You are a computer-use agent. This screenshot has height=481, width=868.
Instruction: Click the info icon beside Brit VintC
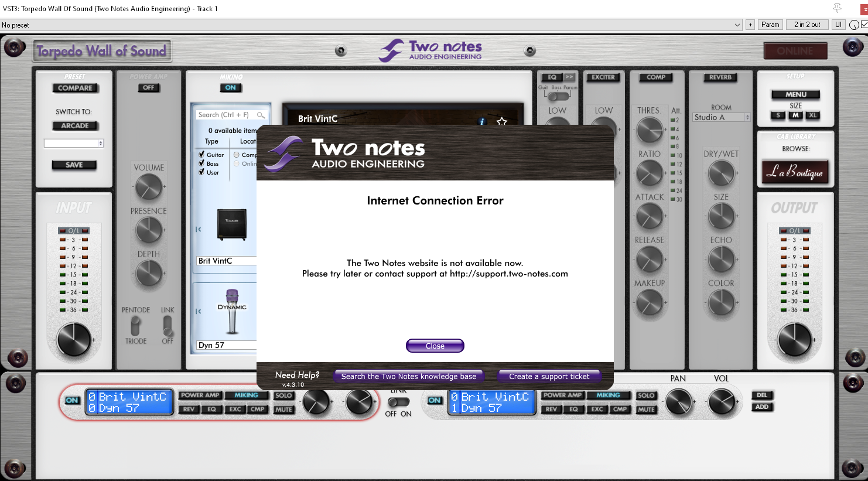(x=482, y=121)
